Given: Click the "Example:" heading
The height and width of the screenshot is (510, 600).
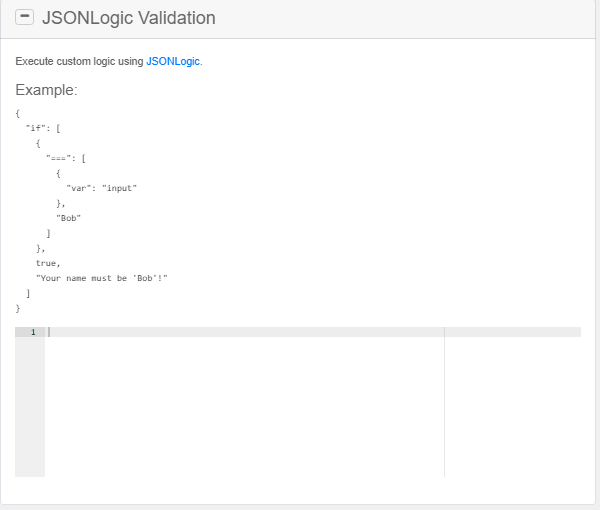Looking at the screenshot, I should click(46, 91).
